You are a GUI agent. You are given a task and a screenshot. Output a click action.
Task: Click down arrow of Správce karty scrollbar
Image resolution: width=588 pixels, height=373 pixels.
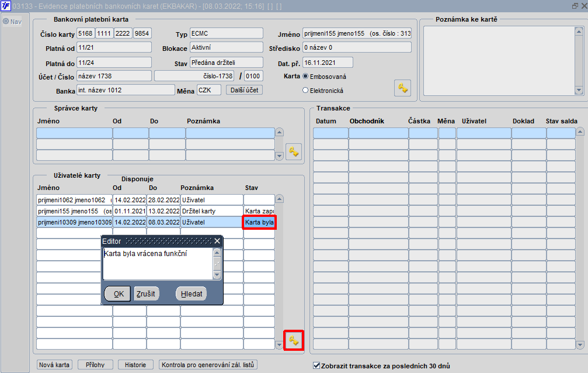[279, 156]
